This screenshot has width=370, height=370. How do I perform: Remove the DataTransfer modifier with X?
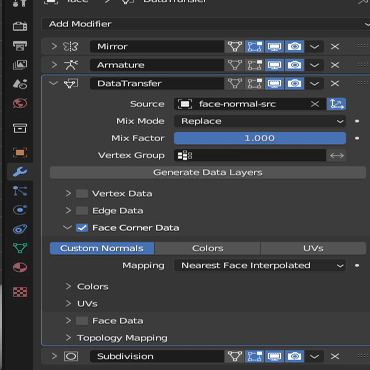pyautogui.click(x=335, y=83)
